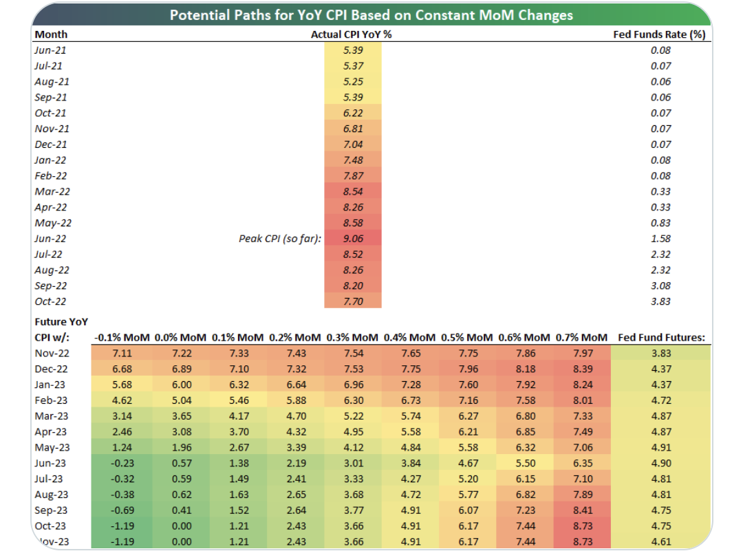
Task: Click the chart title 'Potential Paths for YoY CPI'
Action: tap(371, 15)
